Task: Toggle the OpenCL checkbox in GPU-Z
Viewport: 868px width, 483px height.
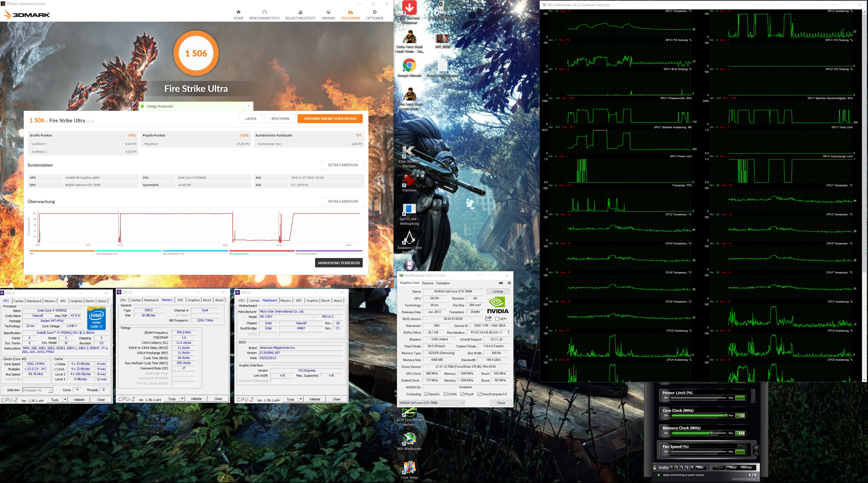Action: (426, 394)
